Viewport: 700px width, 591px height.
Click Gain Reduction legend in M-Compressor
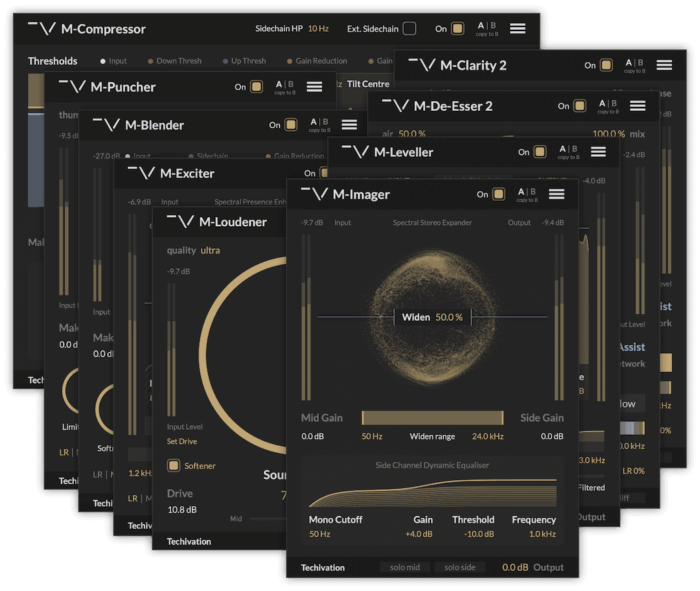point(317,61)
